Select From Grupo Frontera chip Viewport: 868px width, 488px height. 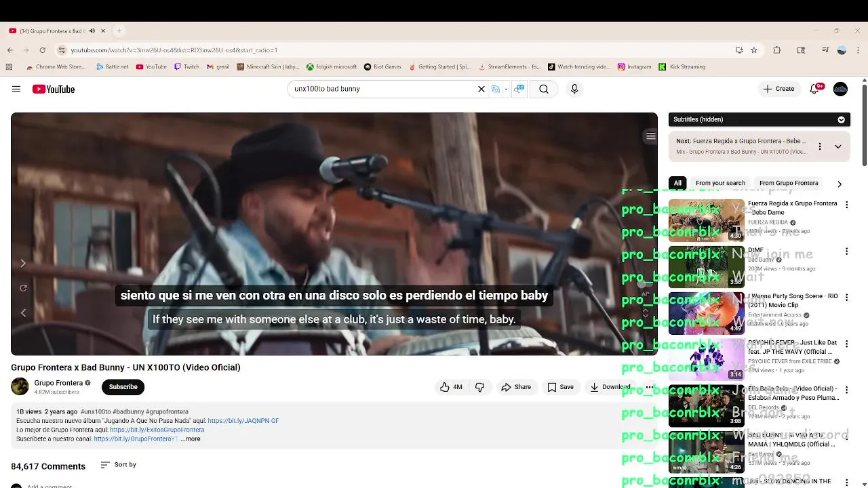(x=789, y=183)
